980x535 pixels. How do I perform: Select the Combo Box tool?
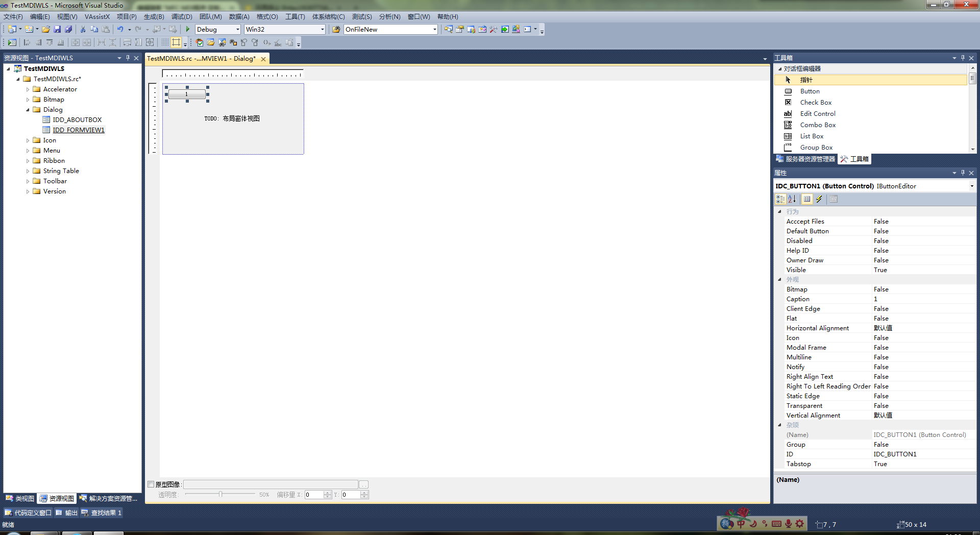tap(871, 125)
